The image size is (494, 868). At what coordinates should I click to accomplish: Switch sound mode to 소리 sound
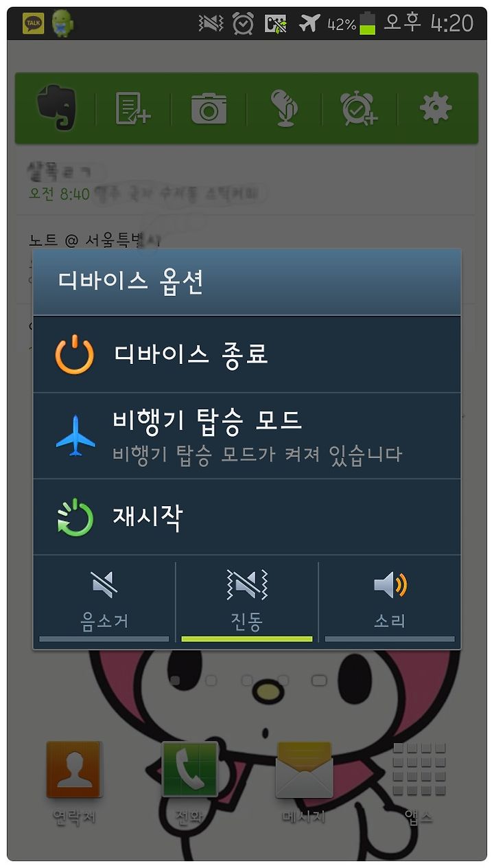click(x=390, y=602)
